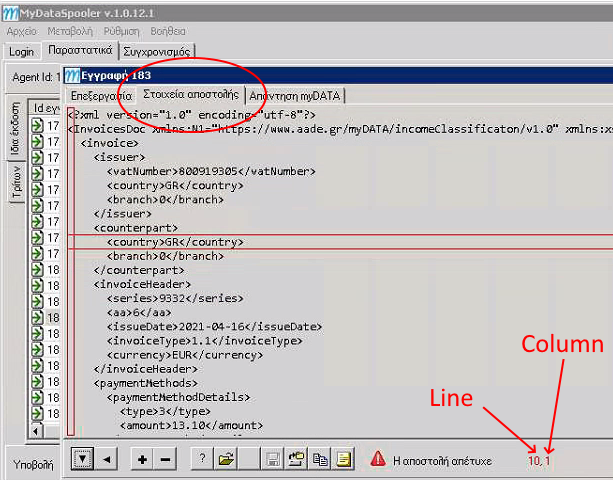The image size is (613, 480).
Task: Click the open folder icon
Action: pyautogui.click(x=226, y=459)
